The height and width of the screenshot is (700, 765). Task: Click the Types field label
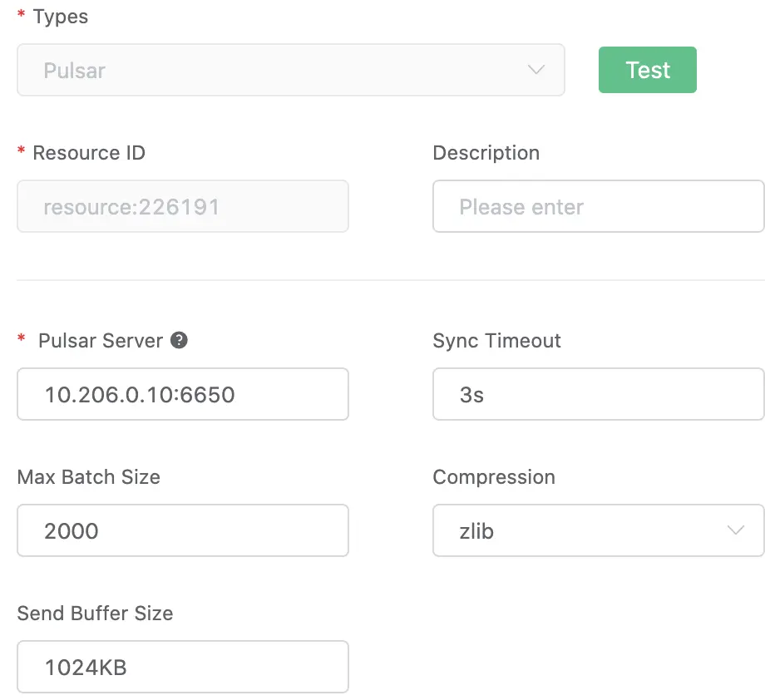[x=61, y=17]
